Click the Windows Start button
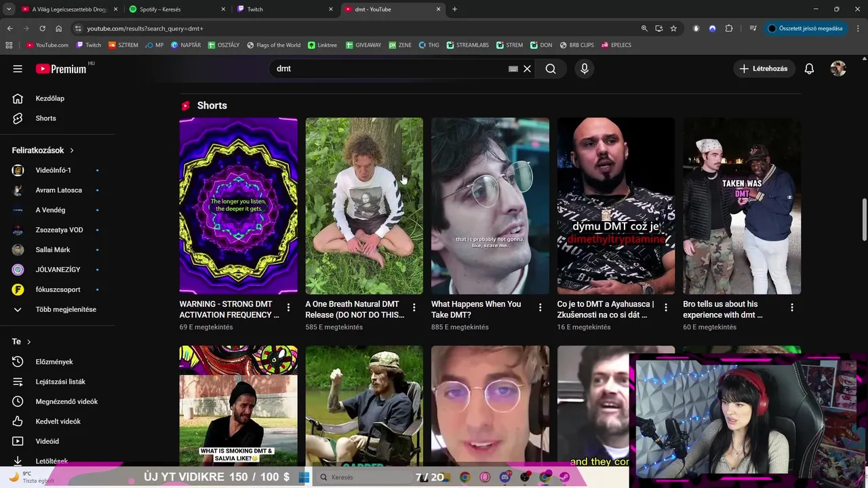This screenshot has width=868, height=488. 304,477
